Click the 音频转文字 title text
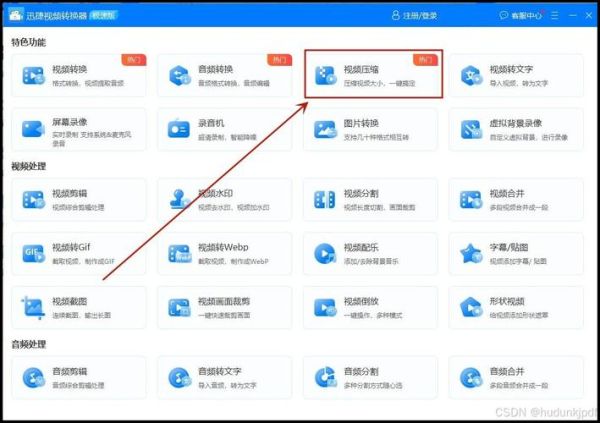This screenshot has height=423, width=600. tap(220, 371)
